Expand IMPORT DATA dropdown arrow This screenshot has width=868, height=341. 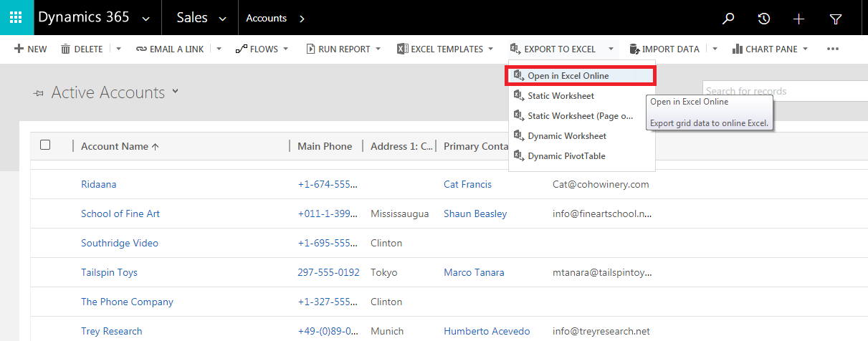click(x=715, y=49)
